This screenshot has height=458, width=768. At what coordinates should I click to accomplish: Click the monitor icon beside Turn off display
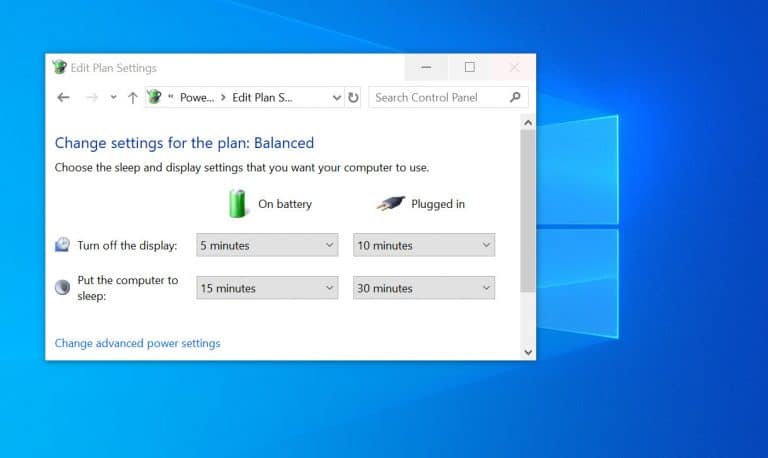click(62, 244)
